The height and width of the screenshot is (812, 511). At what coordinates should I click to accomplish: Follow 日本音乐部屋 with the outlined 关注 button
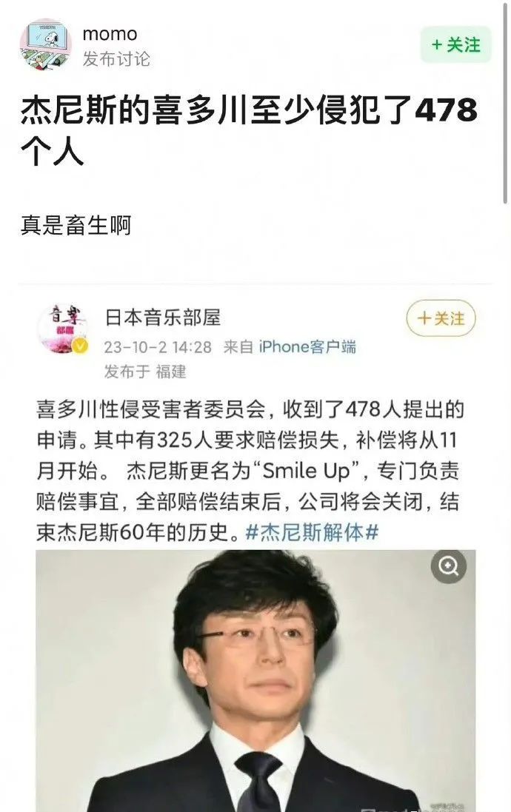(441, 318)
